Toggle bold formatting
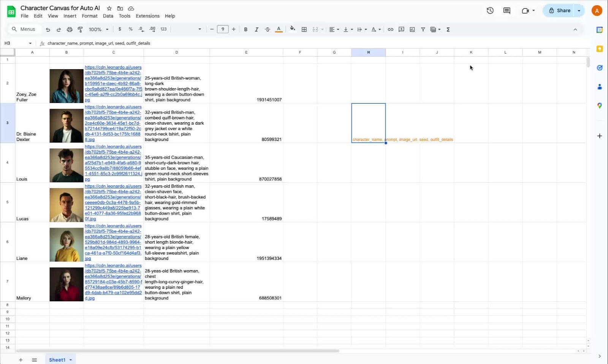 point(245,30)
